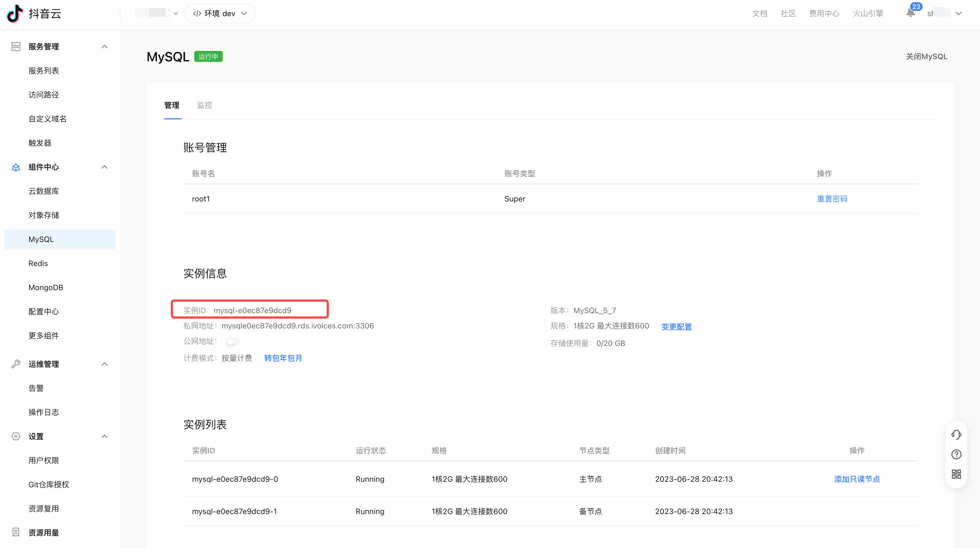Open the 文档 link in header
The width and height of the screenshot is (980, 548).
[x=759, y=13]
